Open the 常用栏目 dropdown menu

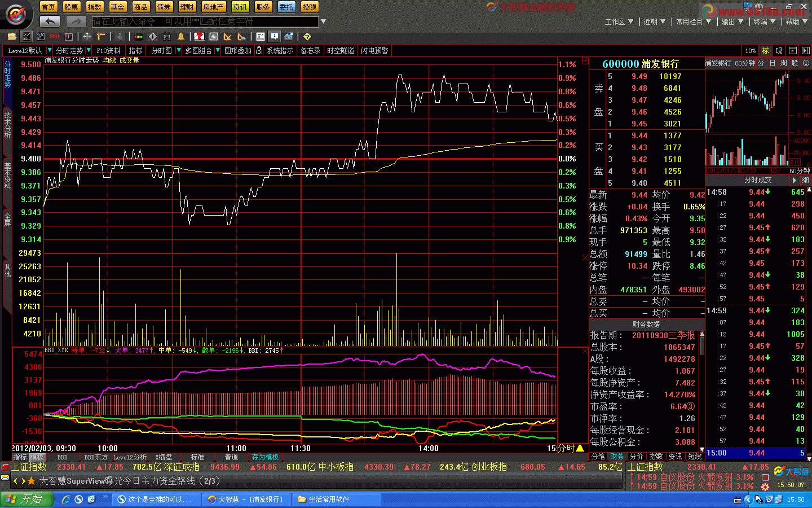(693, 21)
